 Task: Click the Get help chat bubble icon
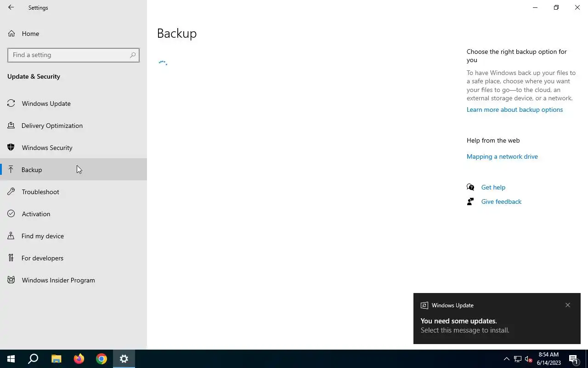pyautogui.click(x=470, y=187)
